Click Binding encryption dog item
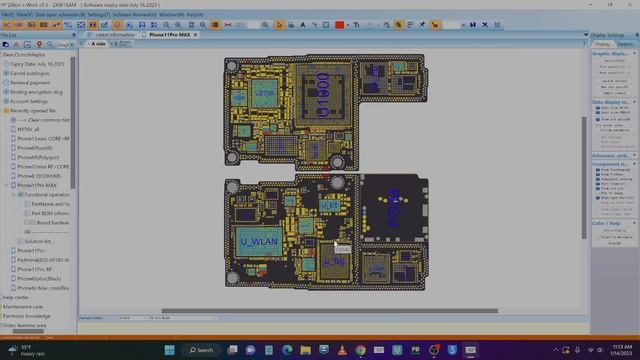 coord(36,92)
